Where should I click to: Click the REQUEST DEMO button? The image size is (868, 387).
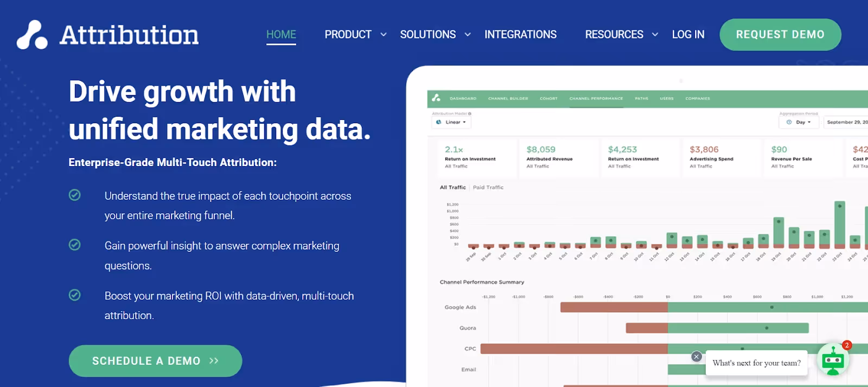pyautogui.click(x=780, y=35)
